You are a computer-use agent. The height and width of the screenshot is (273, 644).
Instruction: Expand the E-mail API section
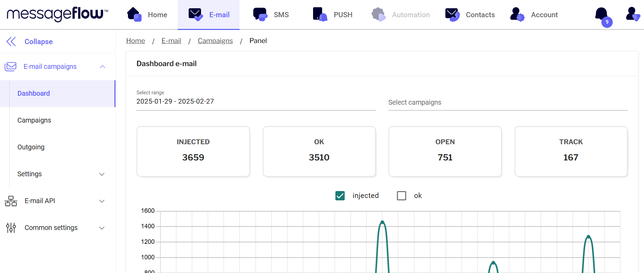pyautogui.click(x=102, y=201)
